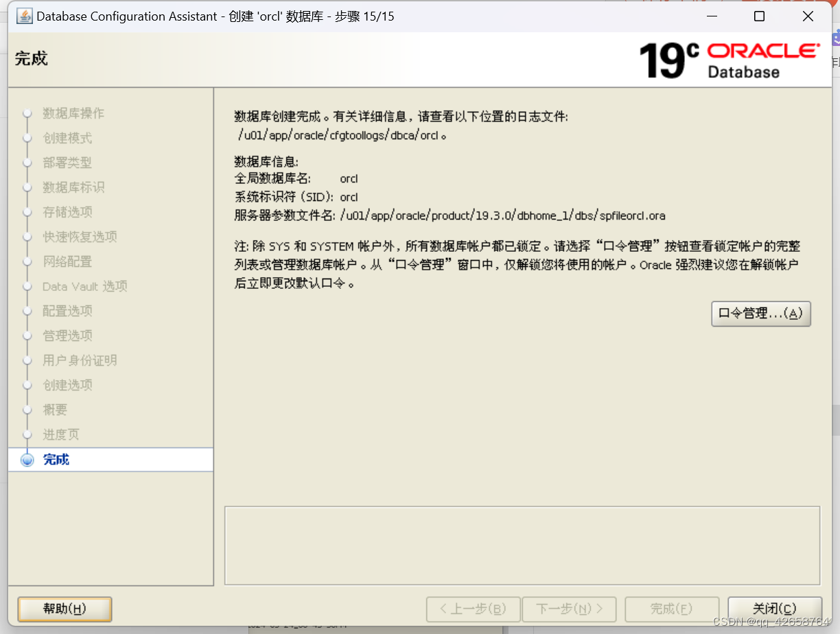Select the 数据库标识 step
The width and height of the screenshot is (840, 634).
(x=73, y=187)
